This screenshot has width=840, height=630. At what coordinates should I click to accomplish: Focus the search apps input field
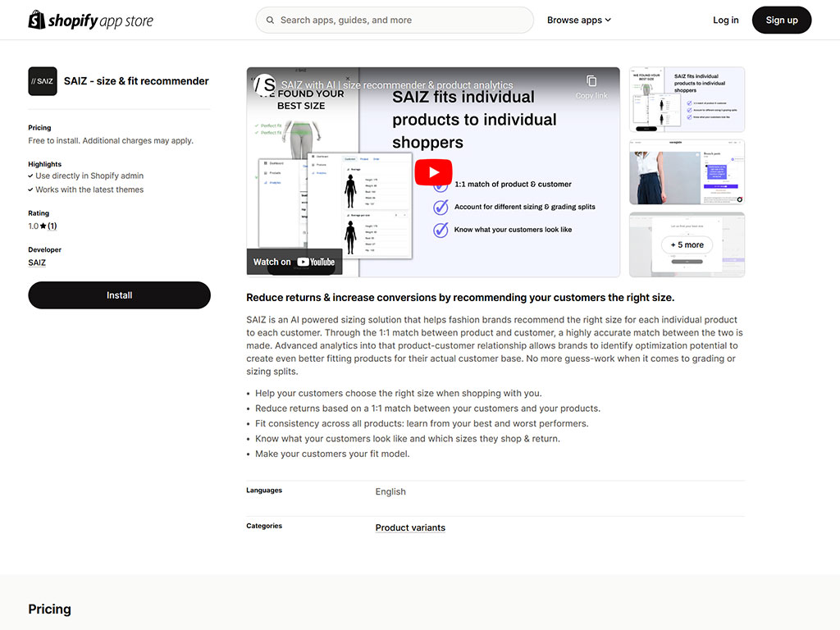pos(395,21)
